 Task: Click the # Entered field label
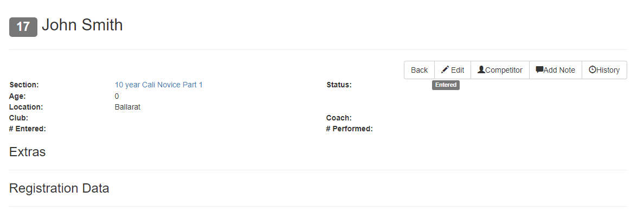28,129
